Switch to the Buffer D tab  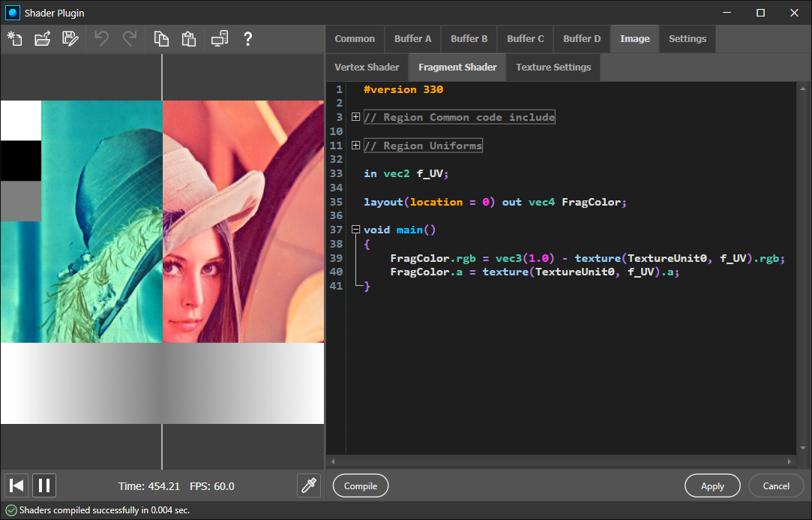point(582,39)
